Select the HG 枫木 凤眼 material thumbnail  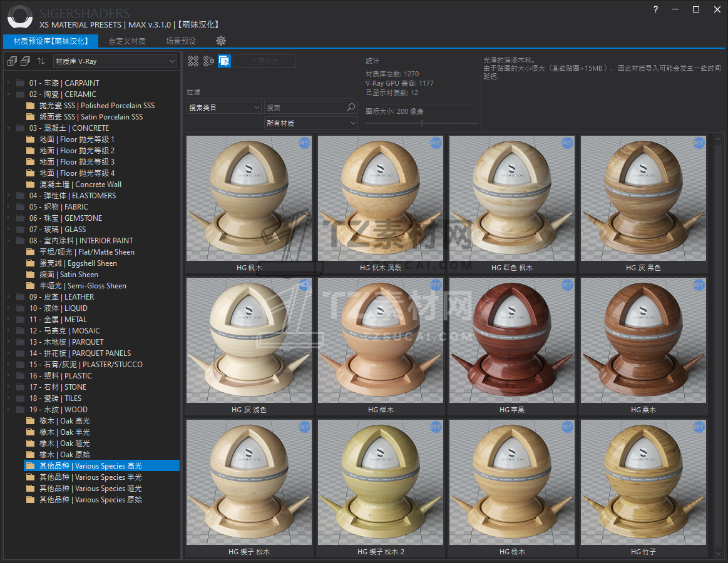click(x=380, y=198)
